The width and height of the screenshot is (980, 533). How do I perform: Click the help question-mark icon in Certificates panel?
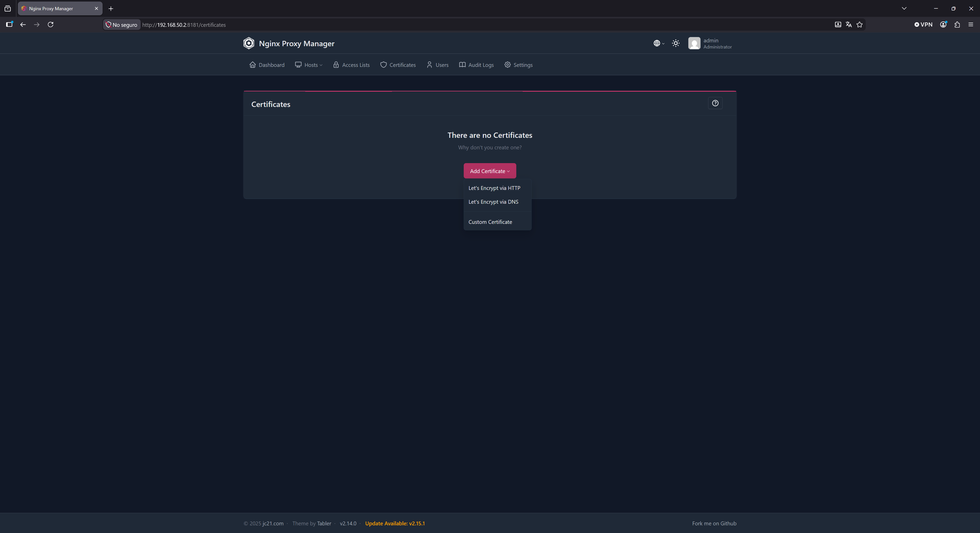pos(715,103)
